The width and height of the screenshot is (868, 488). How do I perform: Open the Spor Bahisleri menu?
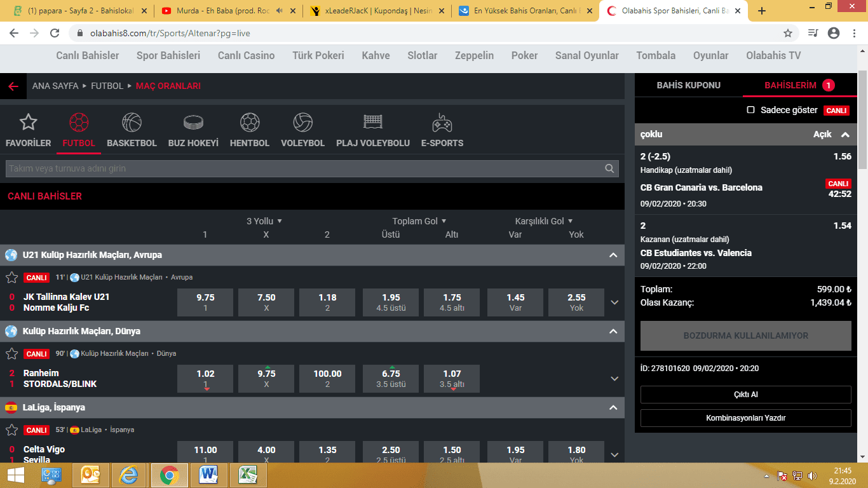pos(168,55)
